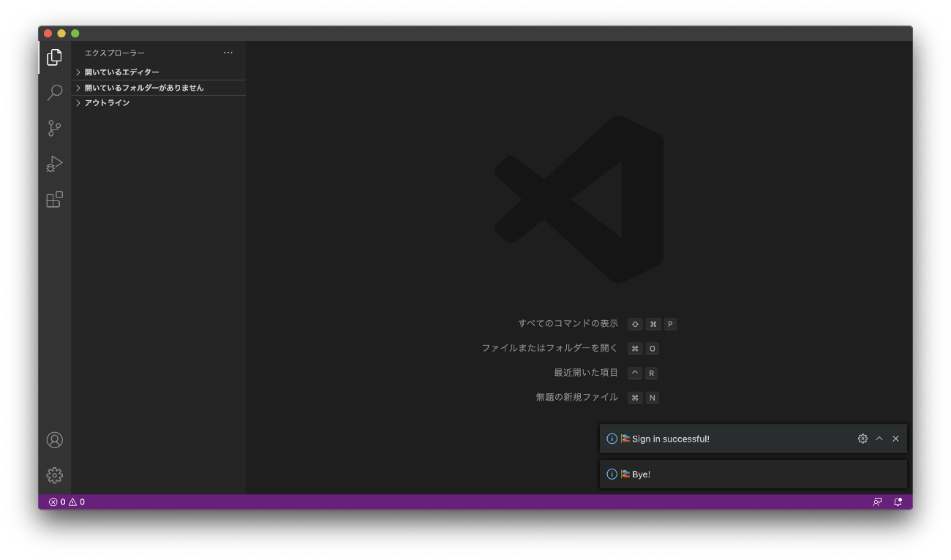Viewport: 951px width, 560px height.
Task: Click the errors and warnings status entry
Action: [67, 502]
